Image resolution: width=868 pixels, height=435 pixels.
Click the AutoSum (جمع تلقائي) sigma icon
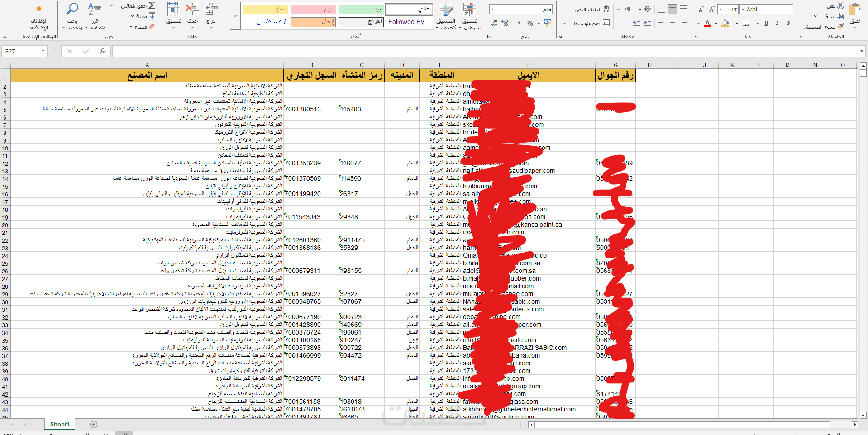pyautogui.click(x=152, y=5)
